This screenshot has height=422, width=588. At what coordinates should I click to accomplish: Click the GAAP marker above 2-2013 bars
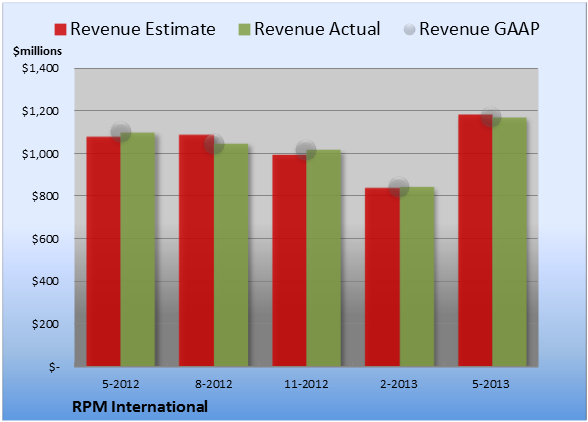(x=399, y=186)
